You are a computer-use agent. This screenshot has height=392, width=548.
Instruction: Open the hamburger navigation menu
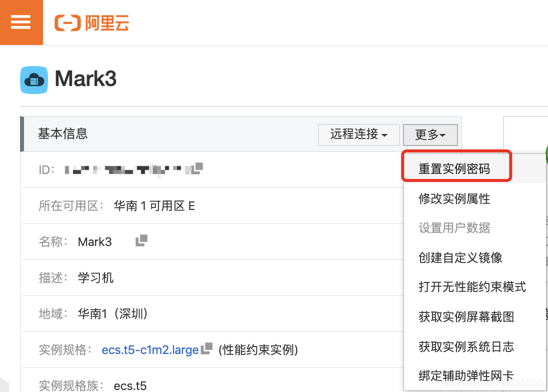click(x=21, y=22)
